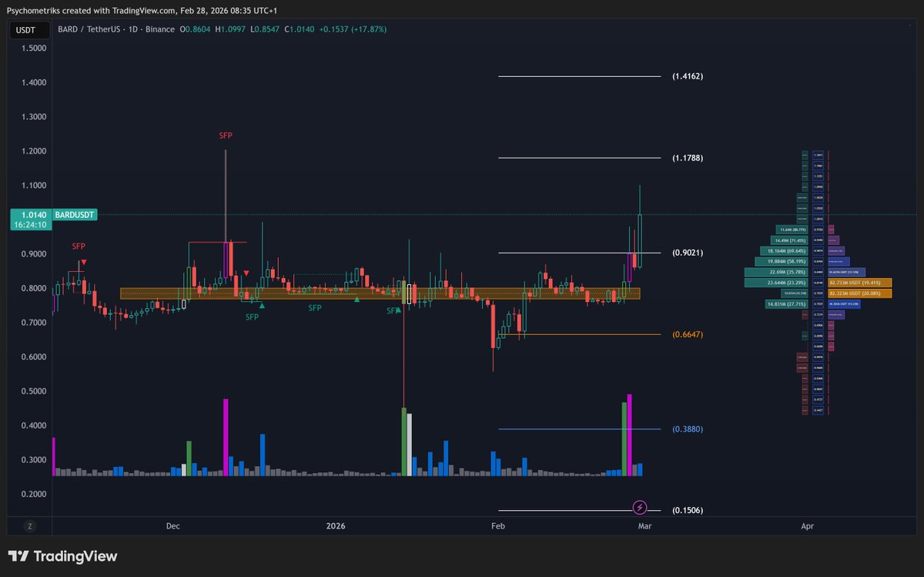Select the red SFP arrow marker near December
The width and height of the screenshot is (924, 577).
[83, 261]
